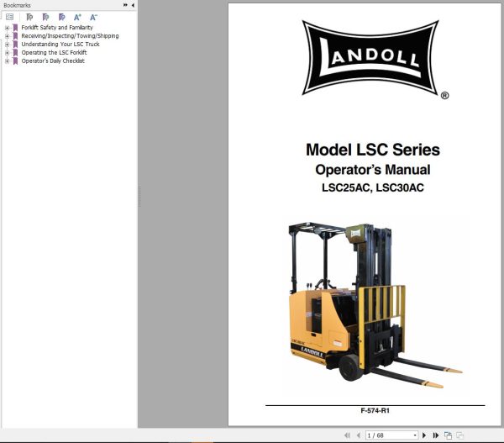Click the forklift photo on the cover page

375,304
